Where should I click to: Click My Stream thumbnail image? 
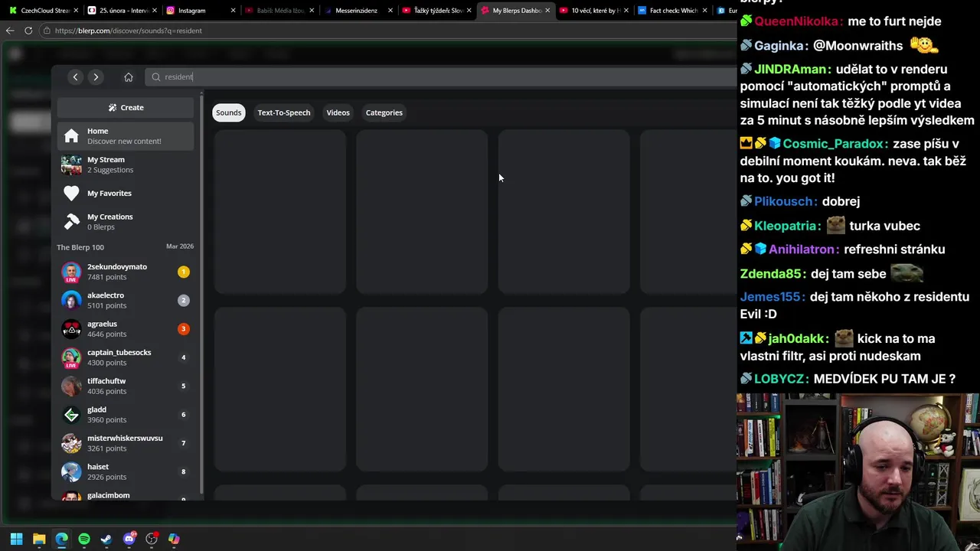point(71,165)
